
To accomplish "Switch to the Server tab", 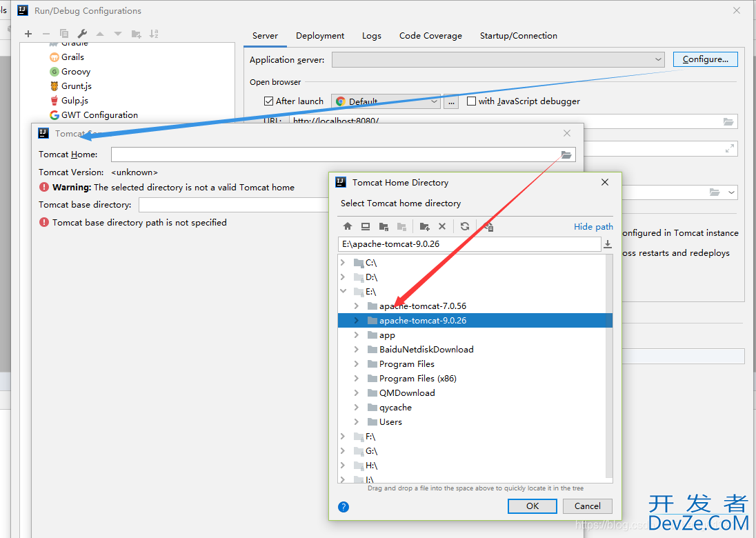I will (265, 36).
